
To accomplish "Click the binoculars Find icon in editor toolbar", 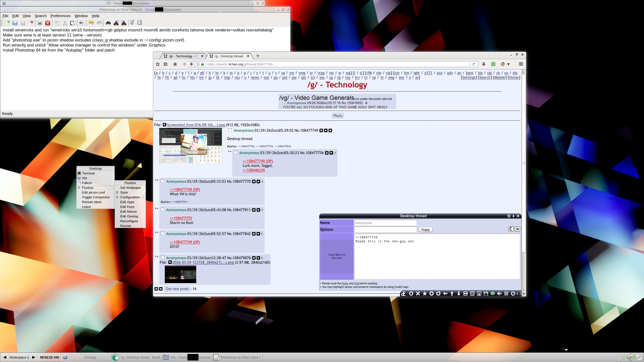I will click(108, 23).
